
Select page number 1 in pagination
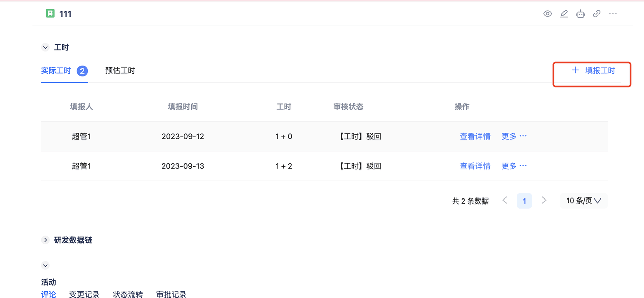click(524, 201)
